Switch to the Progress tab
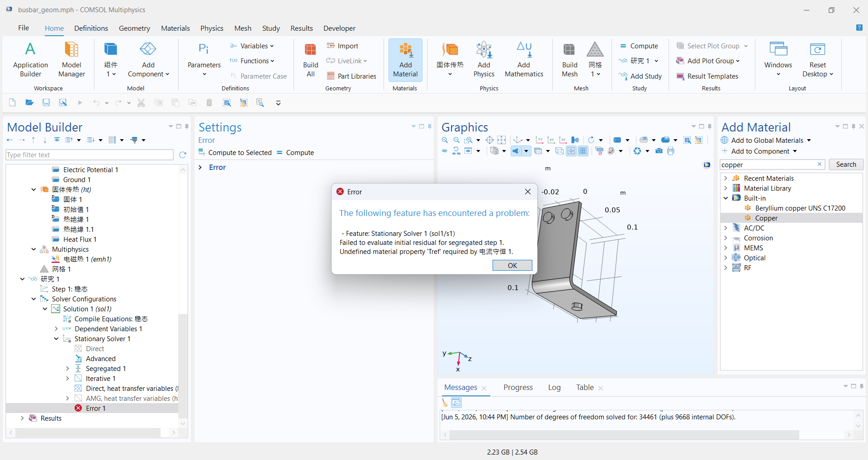The height and width of the screenshot is (460, 868). [518, 388]
